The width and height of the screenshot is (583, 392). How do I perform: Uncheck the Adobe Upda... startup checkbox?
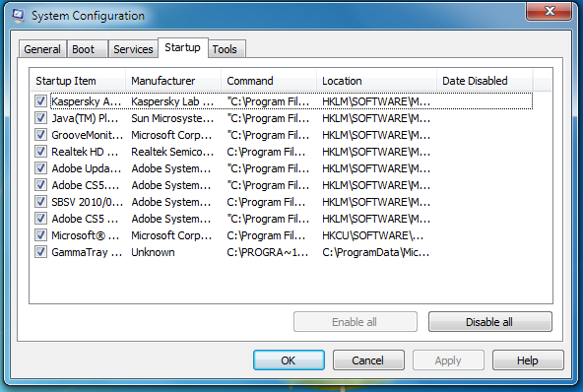click(40, 168)
